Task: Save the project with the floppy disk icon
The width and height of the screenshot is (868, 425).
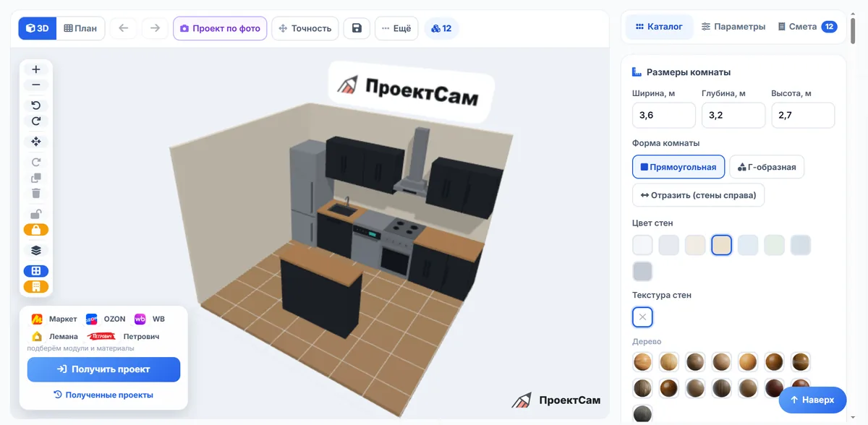Action: (x=357, y=28)
